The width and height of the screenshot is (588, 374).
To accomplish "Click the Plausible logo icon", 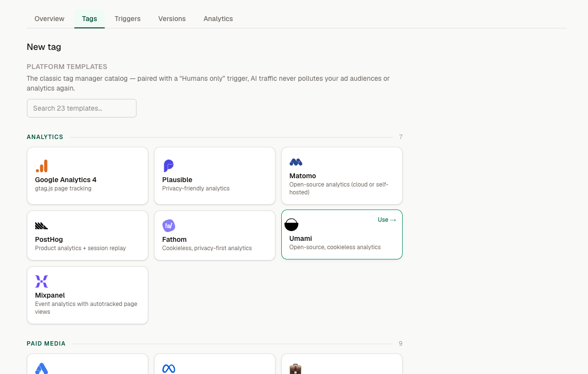I will point(168,166).
